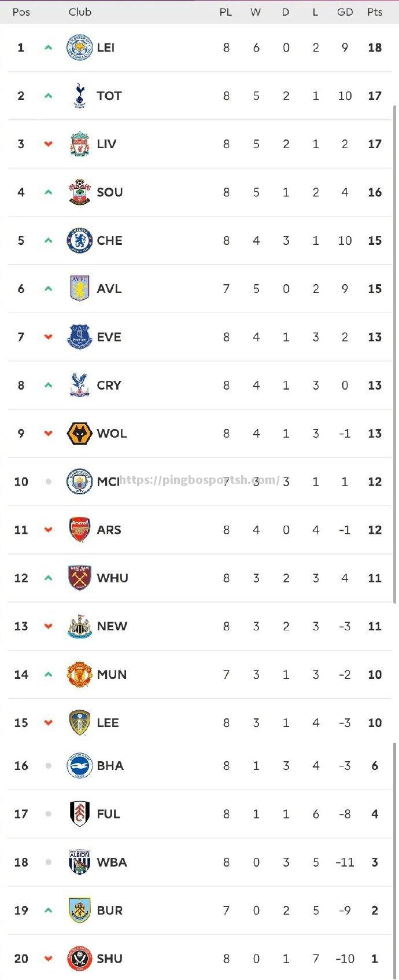Image resolution: width=399 pixels, height=980 pixels.
Task: Click the Chelsea crest
Action: point(79,240)
